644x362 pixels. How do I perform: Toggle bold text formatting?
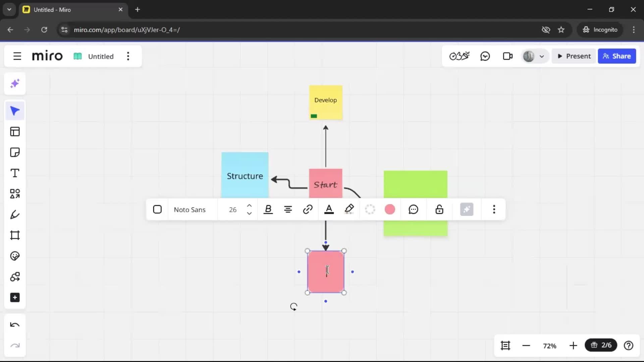(268, 209)
